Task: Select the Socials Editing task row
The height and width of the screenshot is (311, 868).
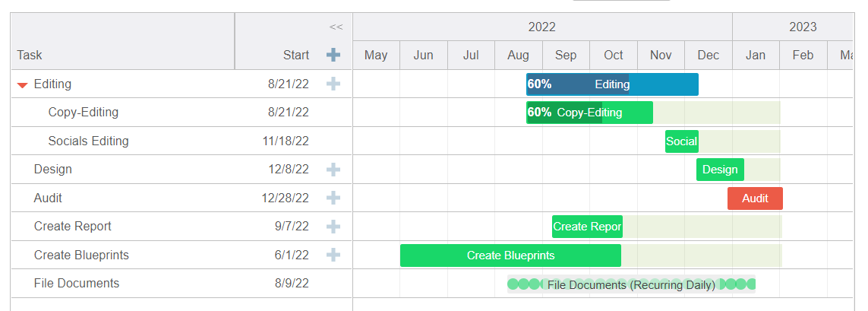Action: [88, 141]
